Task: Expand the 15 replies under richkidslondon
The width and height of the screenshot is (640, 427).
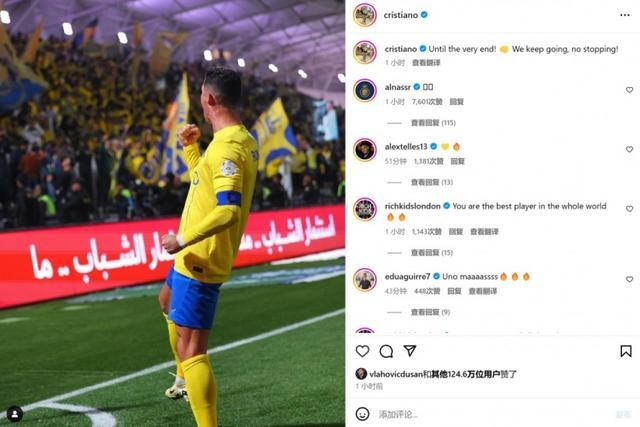Action: [x=432, y=253]
